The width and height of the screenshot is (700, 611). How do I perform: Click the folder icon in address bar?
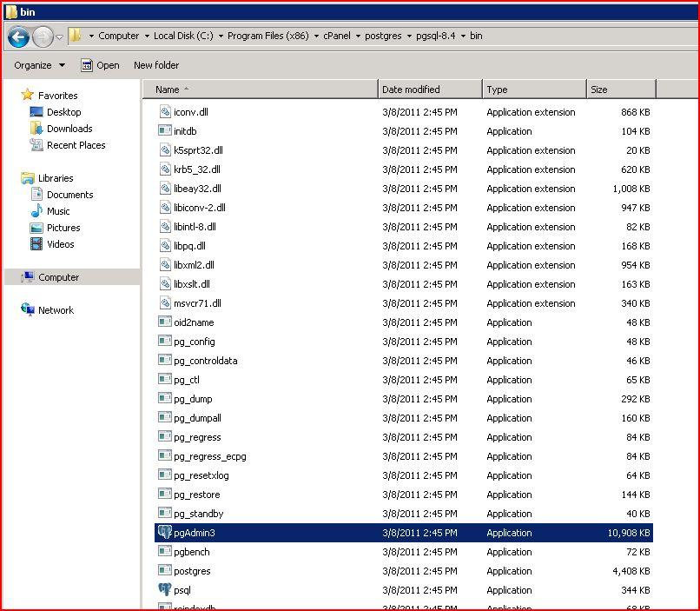coord(76,35)
